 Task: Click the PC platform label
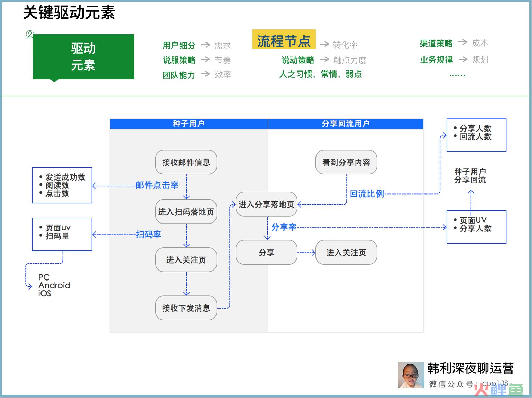click(x=44, y=277)
